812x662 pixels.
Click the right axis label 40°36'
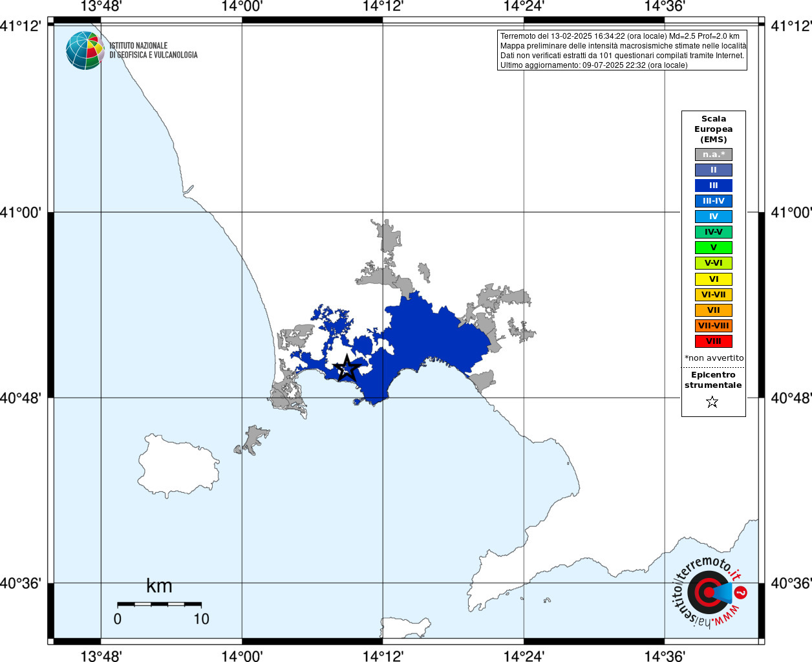coord(791,583)
